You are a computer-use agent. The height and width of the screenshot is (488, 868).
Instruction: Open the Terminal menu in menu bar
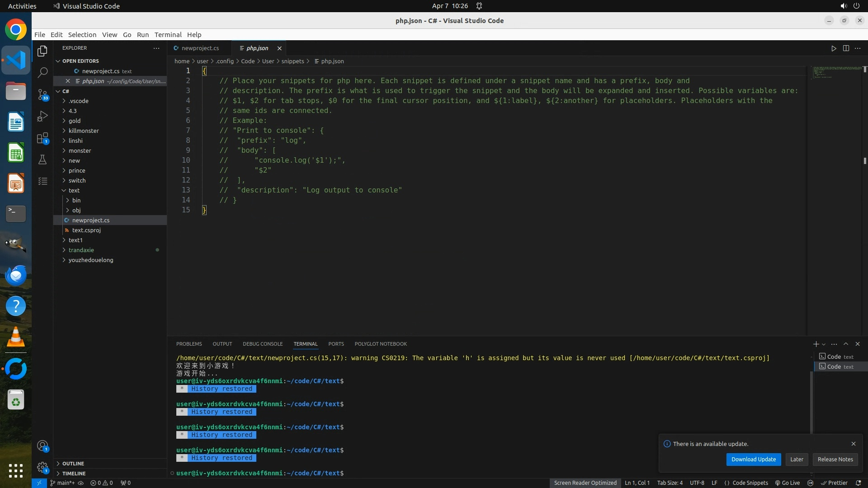click(168, 35)
